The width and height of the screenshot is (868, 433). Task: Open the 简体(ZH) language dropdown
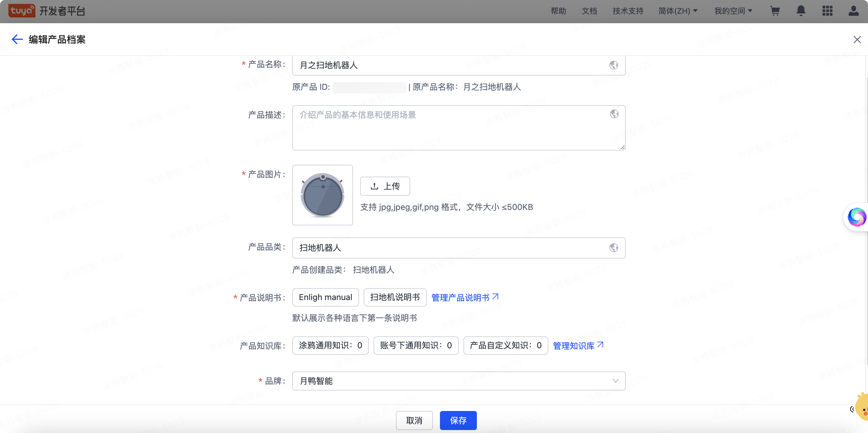pos(678,11)
